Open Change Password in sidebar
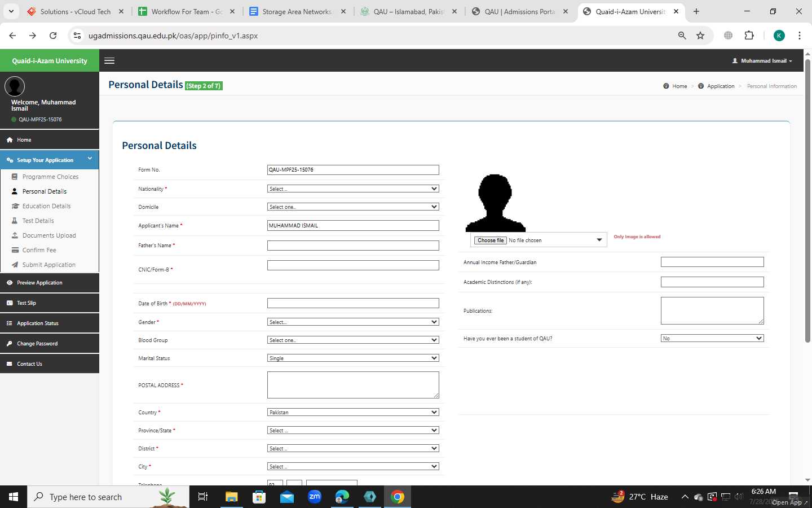 (x=50, y=344)
